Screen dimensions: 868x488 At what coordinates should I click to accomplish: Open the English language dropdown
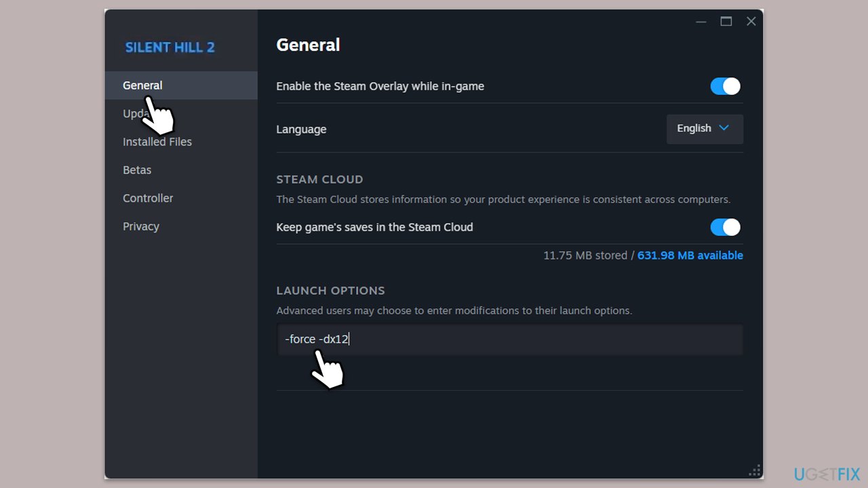click(x=705, y=129)
